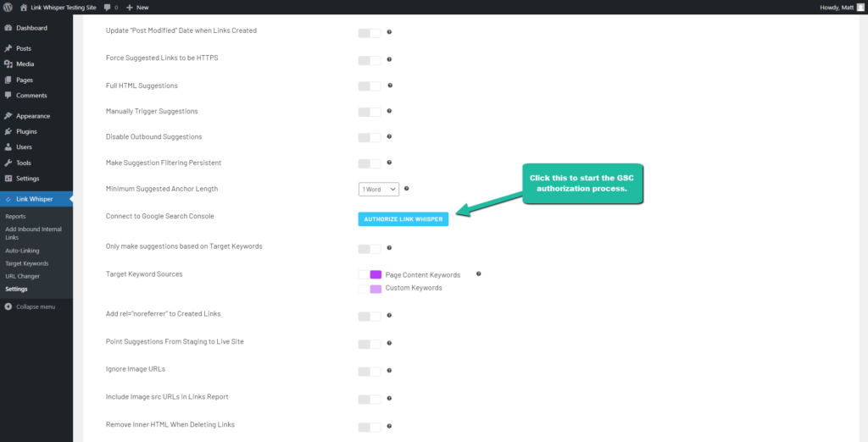Click the Link Whisper logo icon in sidebar

click(x=8, y=199)
